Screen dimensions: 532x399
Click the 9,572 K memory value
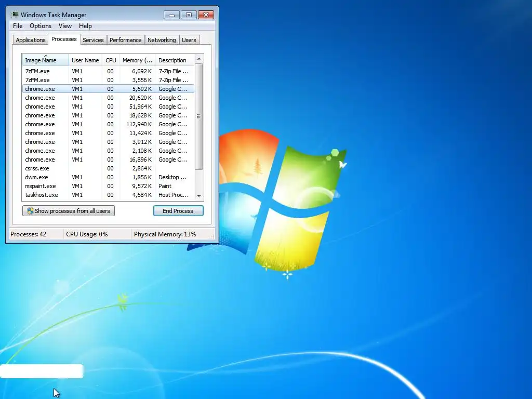(x=142, y=186)
